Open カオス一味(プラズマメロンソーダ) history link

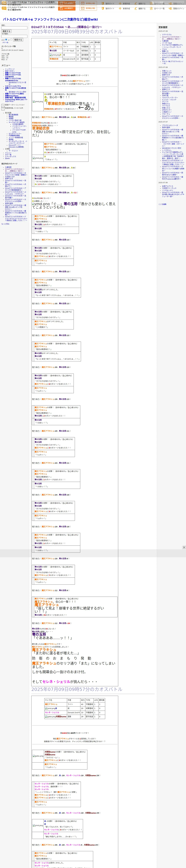pyautogui.click(x=173, y=62)
